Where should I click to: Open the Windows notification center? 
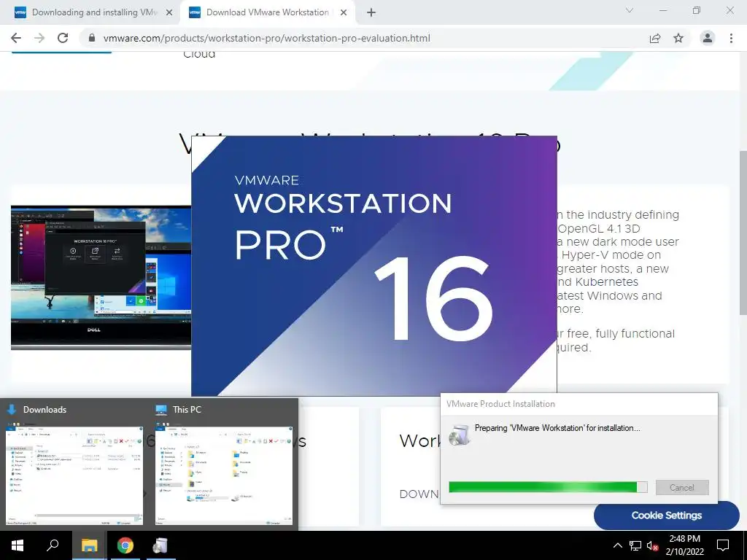723,545
